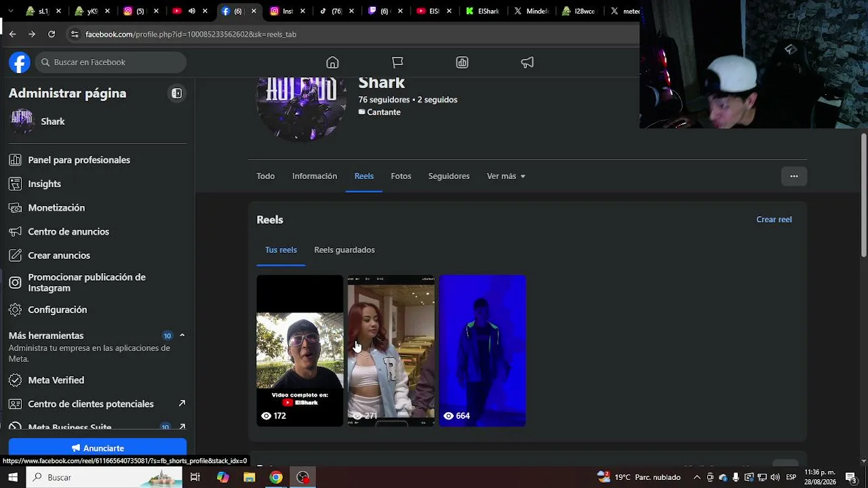Viewport: 868px width, 488px height.
Task: Collapse the Más herramientas section
Action: 182,335
